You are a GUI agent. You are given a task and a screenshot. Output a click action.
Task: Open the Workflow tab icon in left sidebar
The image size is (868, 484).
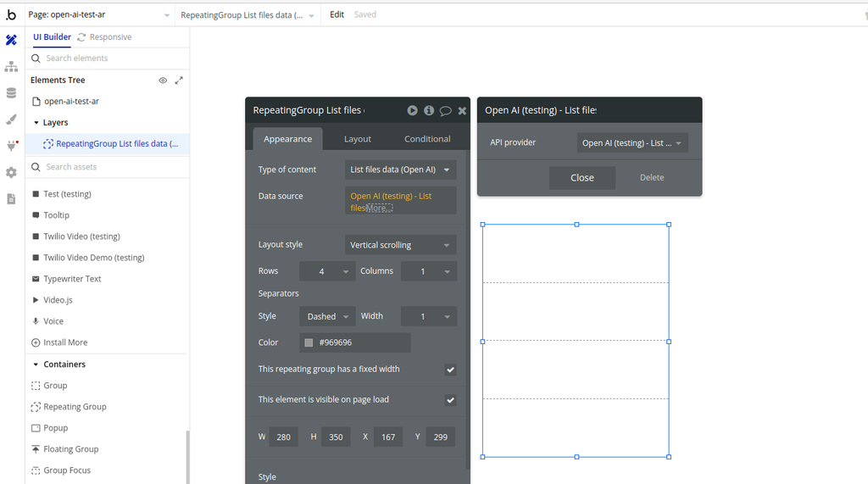pos(11,67)
